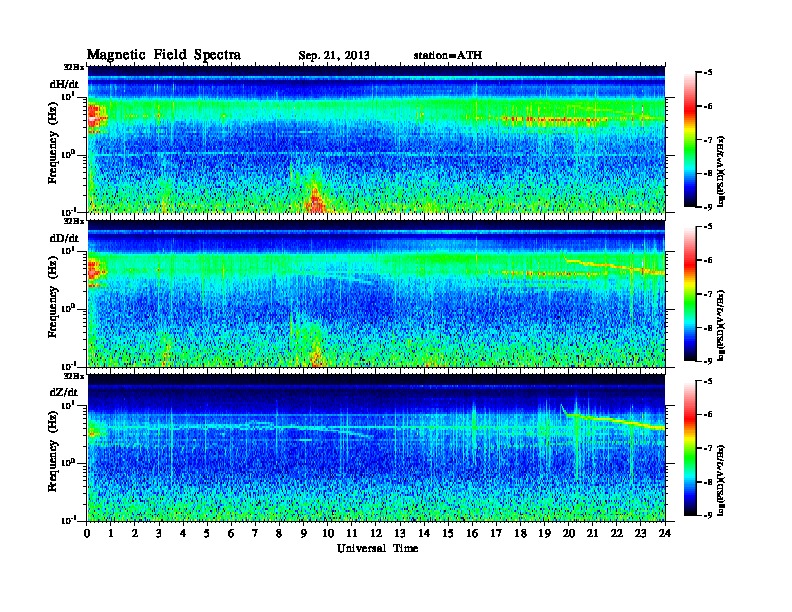Click the 32Hz label above dH/dt panel

click(74, 67)
